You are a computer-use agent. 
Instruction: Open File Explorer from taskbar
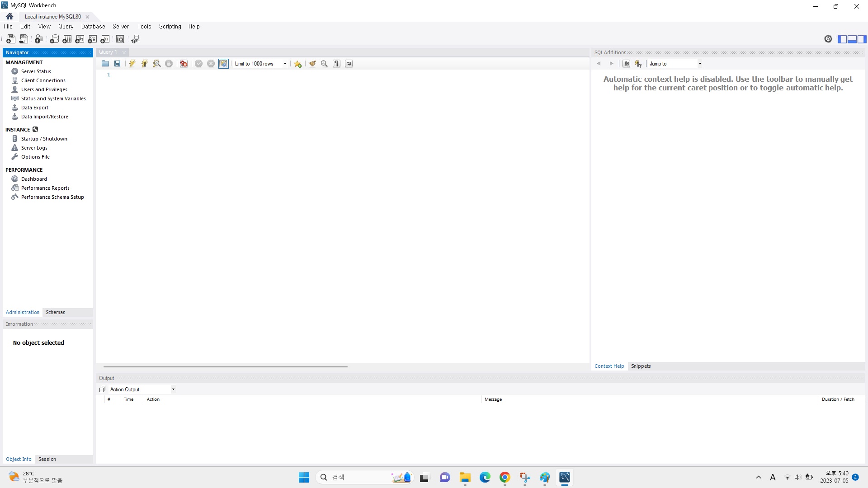pyautogui.click(x=465, y=477)
